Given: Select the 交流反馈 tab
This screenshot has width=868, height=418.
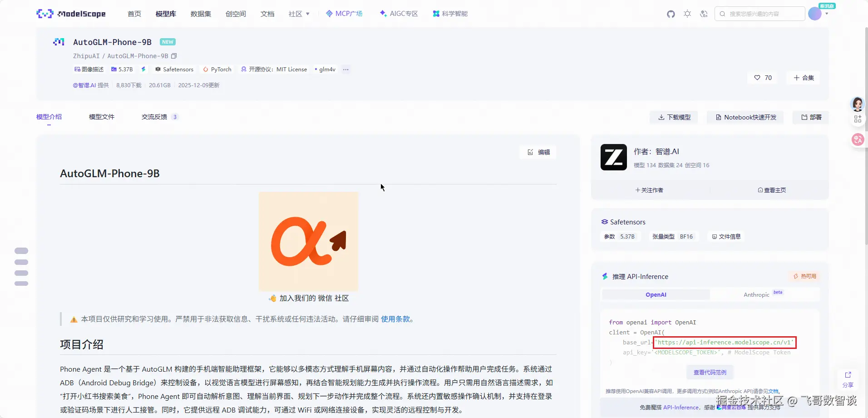Looking at the screenshot, I should (x=160, y=117).
